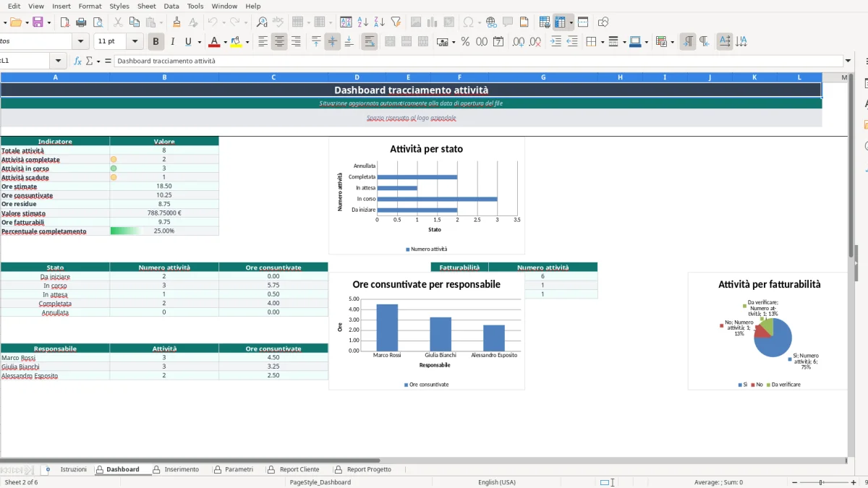Open Draw functions shapes icon
The width and height of the screenshot is (868, 488).
[x=603, y=22]
